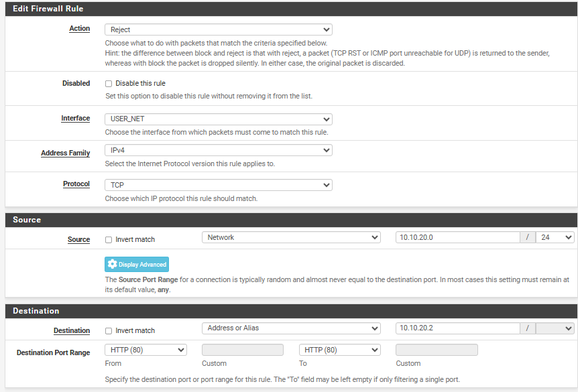The width and height of the screenshot is (578, 392).
Task: Expand the Address Family IPv4 dropdown
Action: tap(218, 151)
